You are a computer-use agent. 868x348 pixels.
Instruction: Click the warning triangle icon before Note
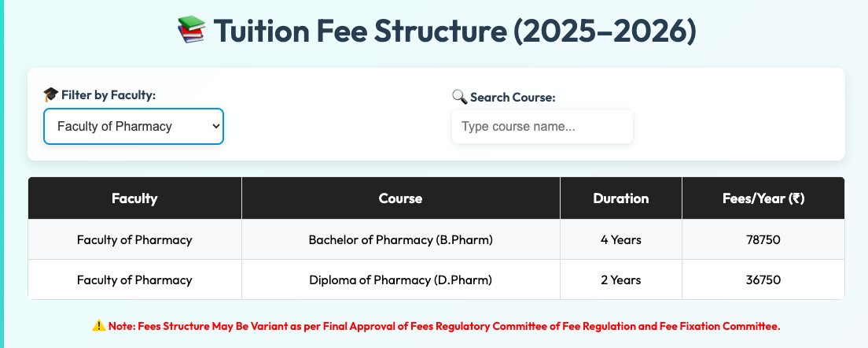click(x=98, y=327)
